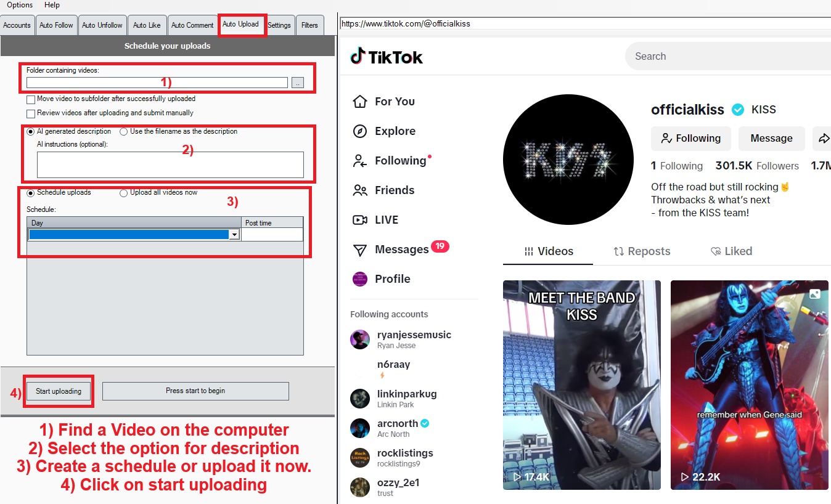Viewport: 831px width, 504px height.
Task: Open LIVE camera icon
Action: coord(360,220)
